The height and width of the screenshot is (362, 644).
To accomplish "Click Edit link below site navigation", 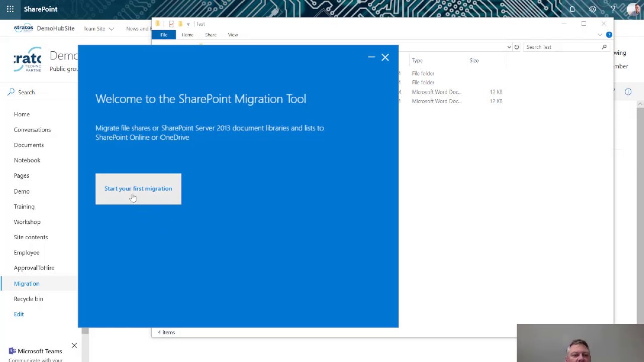I will click(19, 314).
